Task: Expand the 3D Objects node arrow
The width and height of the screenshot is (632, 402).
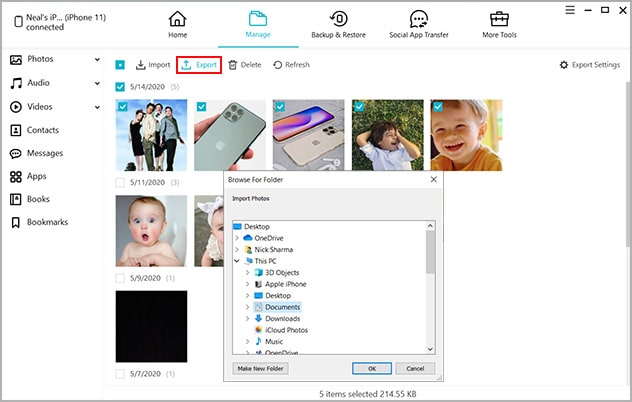Action: point(247,273)
